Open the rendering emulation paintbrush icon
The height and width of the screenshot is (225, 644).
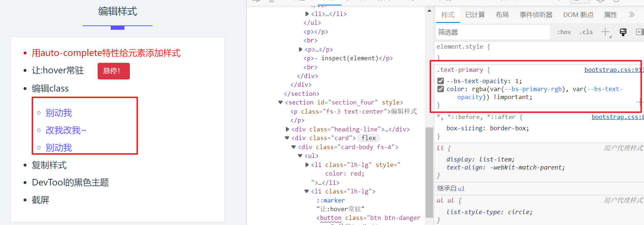pos(623,32)
